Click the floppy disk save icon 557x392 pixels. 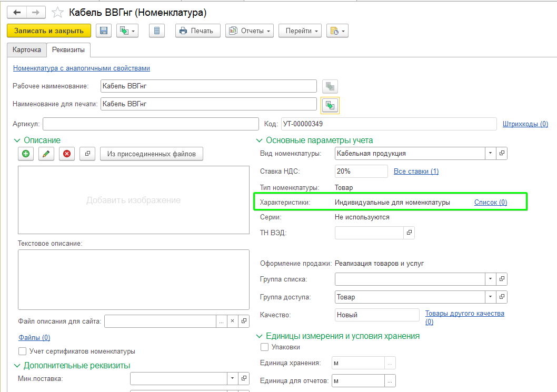(104, 31)
